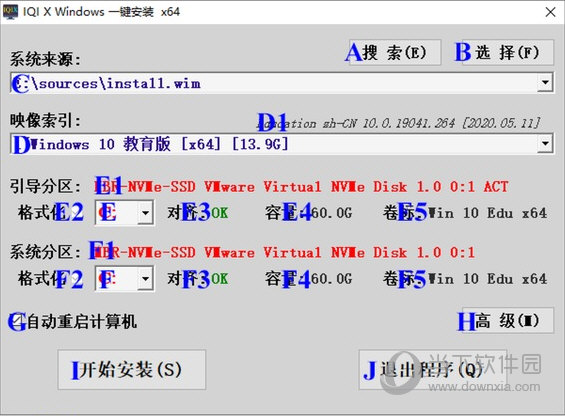
Task: Open the 高级(M) advanced options
Action: pyautogui.click(x=508, y=320)
